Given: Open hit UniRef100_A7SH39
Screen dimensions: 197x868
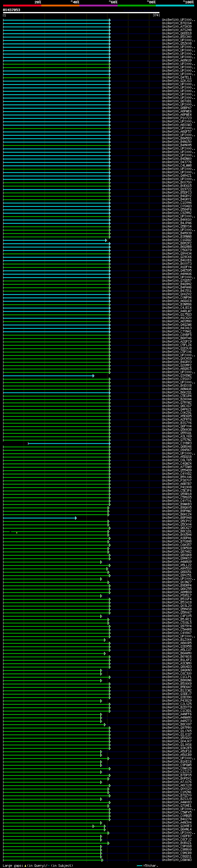Looking at the screenshot, I should point(176,26).
